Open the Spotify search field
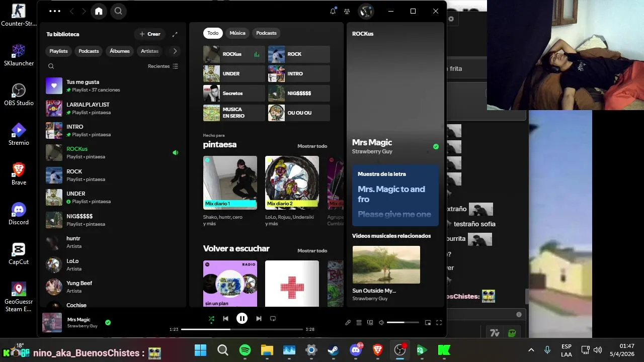The image size is (644, 362). tap(118, 11)
